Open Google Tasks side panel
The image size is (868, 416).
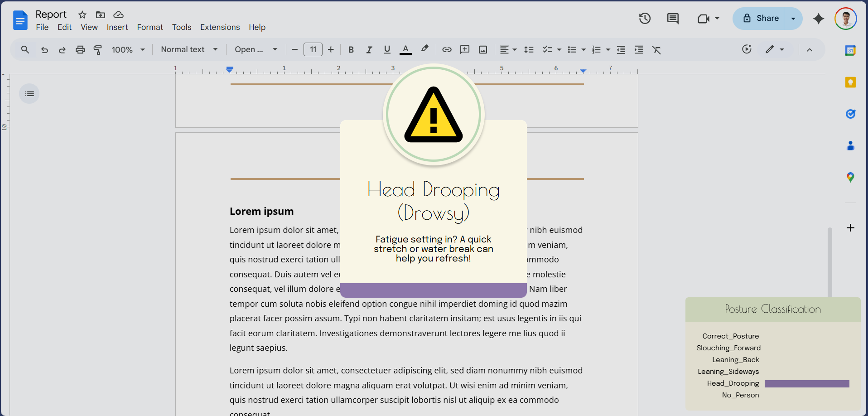pyautogui.click(x=850, y=114)
